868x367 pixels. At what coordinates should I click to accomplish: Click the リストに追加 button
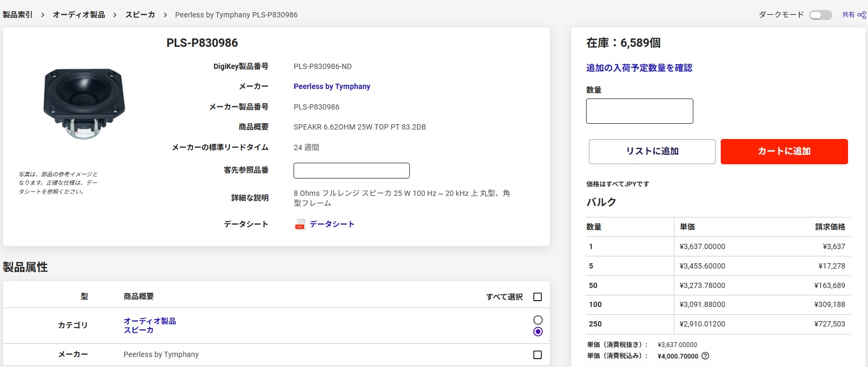coord(652,152)
